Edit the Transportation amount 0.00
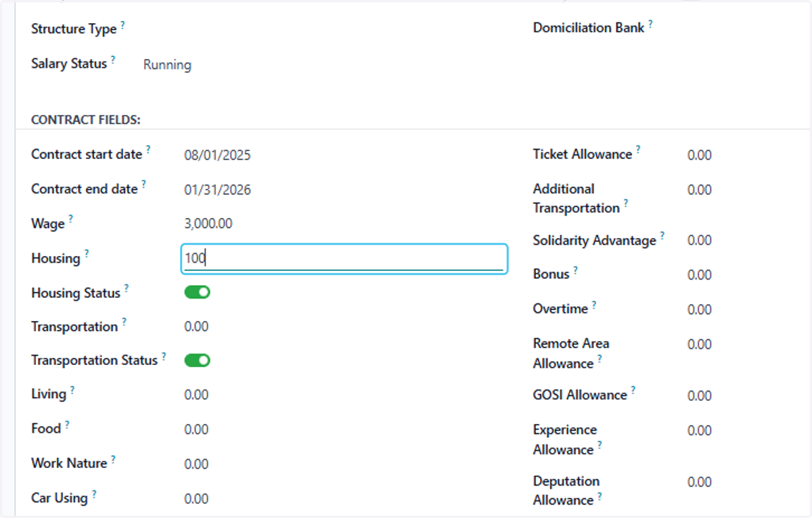 [x=196, y=326]
